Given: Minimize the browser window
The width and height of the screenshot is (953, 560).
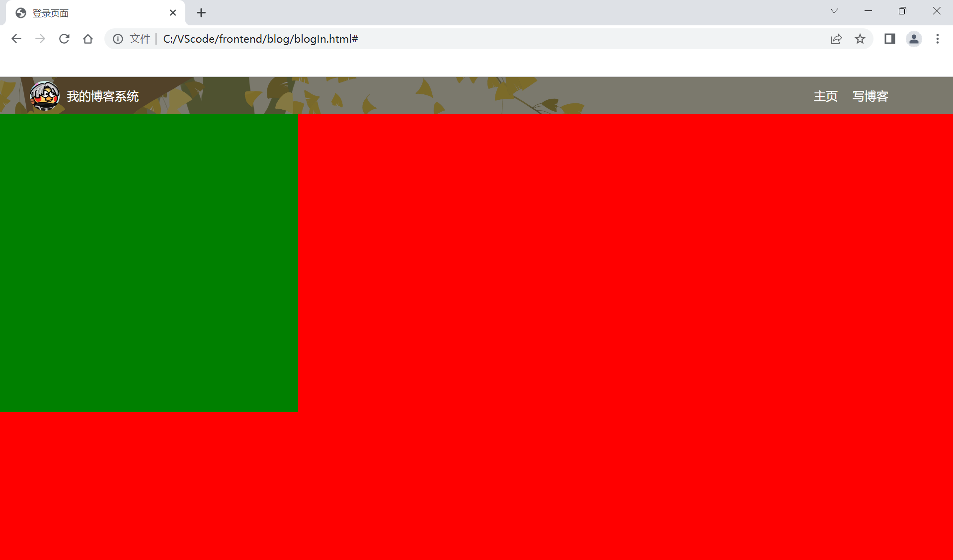Looking at the screenshot, I should tap(869, 11).
